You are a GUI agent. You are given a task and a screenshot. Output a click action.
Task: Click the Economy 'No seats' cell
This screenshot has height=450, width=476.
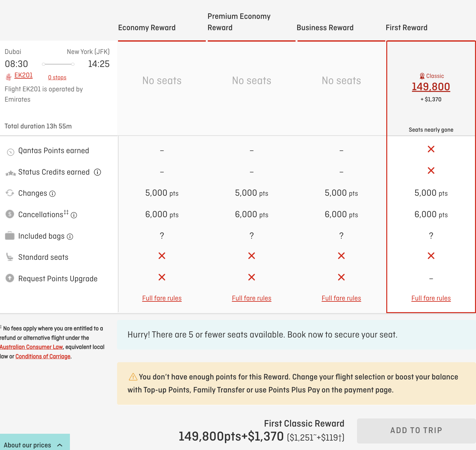(x=162, y=81)
